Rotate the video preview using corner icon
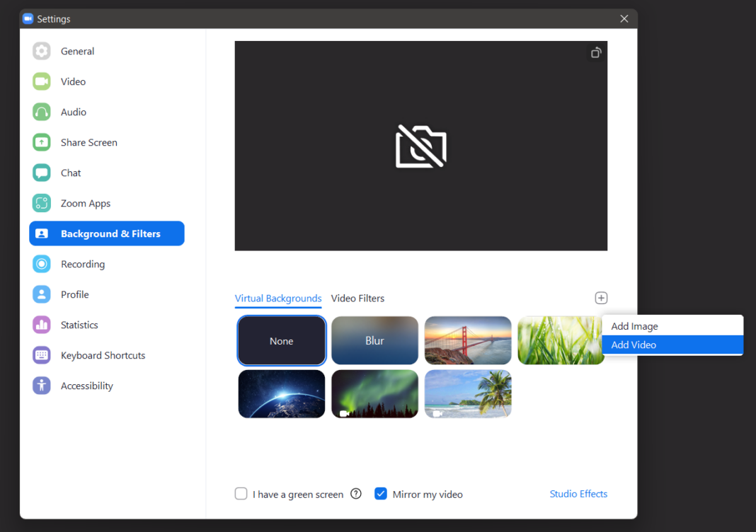The image size is (756, 532). coord(596,53)
